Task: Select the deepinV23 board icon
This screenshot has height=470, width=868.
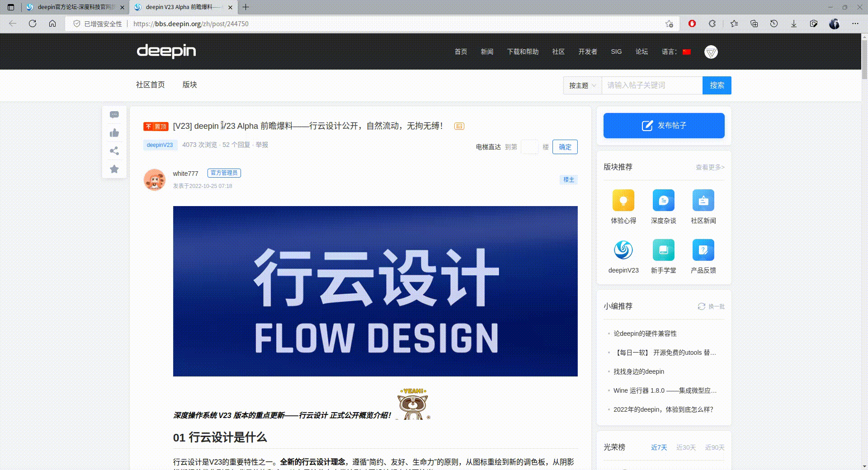Action: pos(624,251)
